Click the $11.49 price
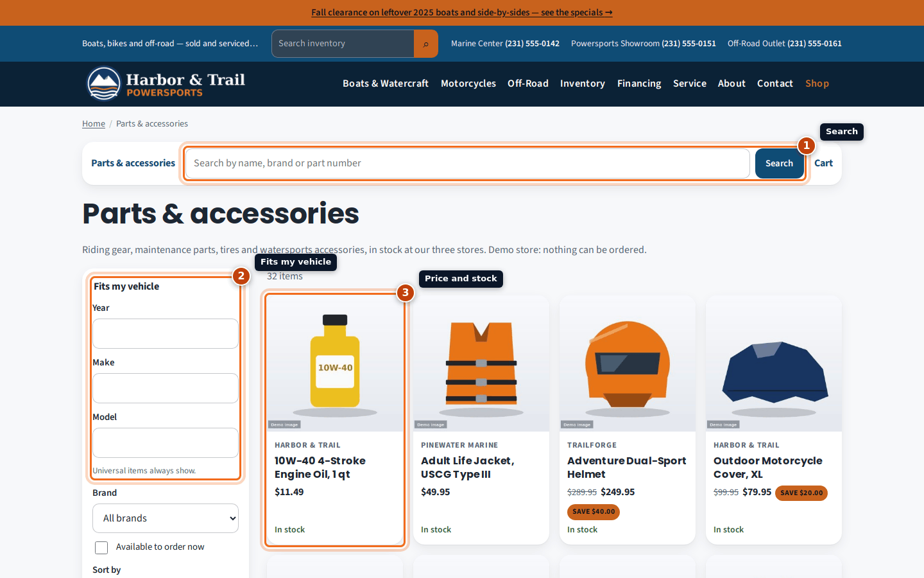Image resolution: width=924 pixels, height=578 pixels. point(289,492)
